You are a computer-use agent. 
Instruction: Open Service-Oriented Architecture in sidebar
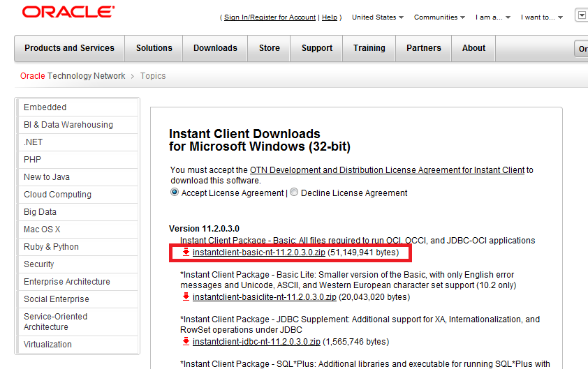tap(78, 322)
